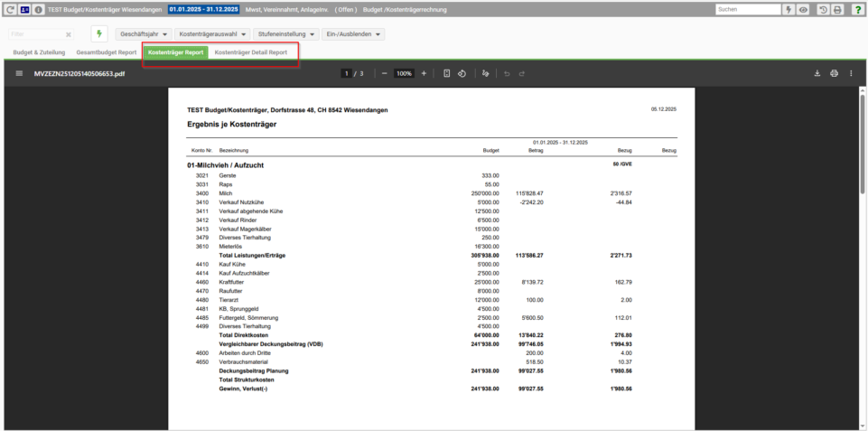868x431 pixels.
Task: Switch to the Budget & Zuteilung tab
Action: click(x=38, y=52)
